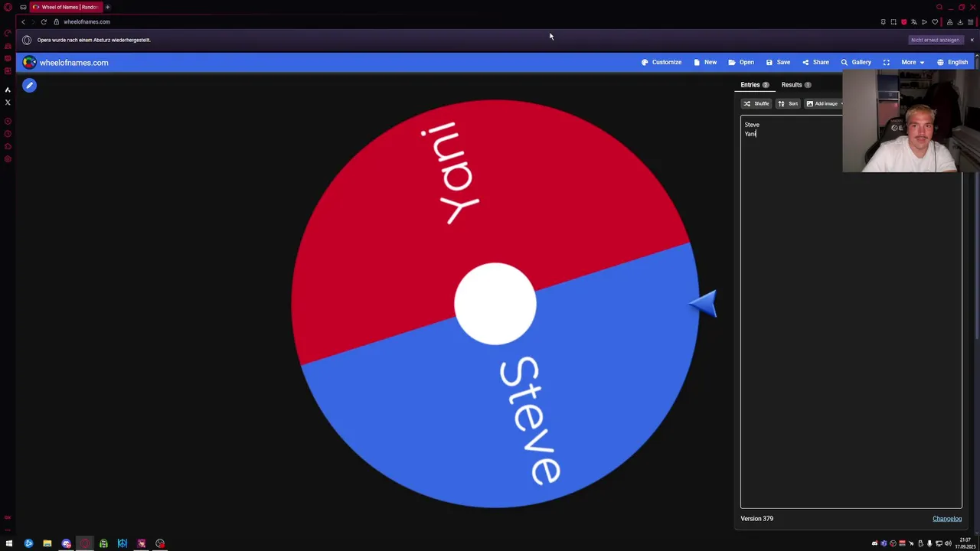The width and height of the screenshot is (980, 551).
Task: Open File Explorer from taskbar
Action: tap(47, 543)
